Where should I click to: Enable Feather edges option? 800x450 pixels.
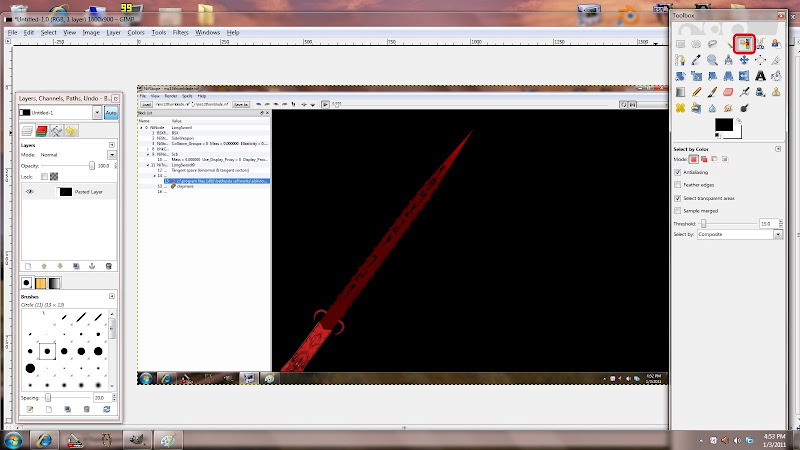[x=679, y=185]
